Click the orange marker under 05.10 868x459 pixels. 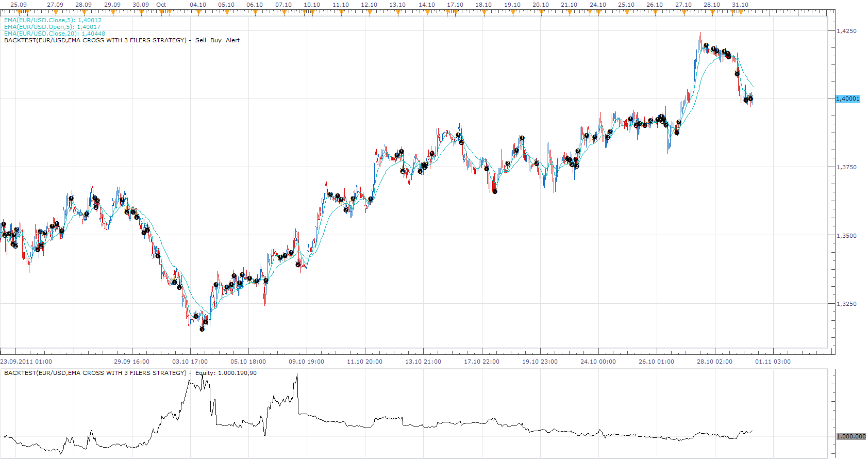pyautogui.click(x=227, y=12)
